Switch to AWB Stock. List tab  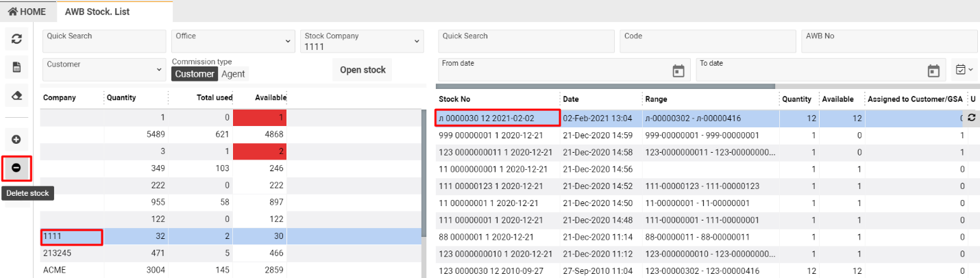[97, 12]
